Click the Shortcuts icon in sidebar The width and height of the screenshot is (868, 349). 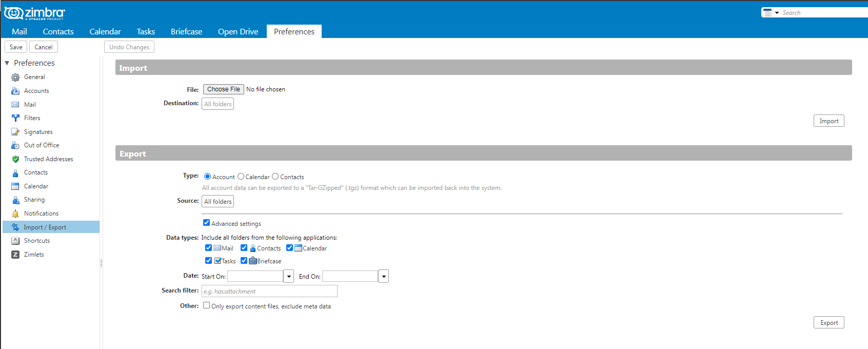coord(15,241)
